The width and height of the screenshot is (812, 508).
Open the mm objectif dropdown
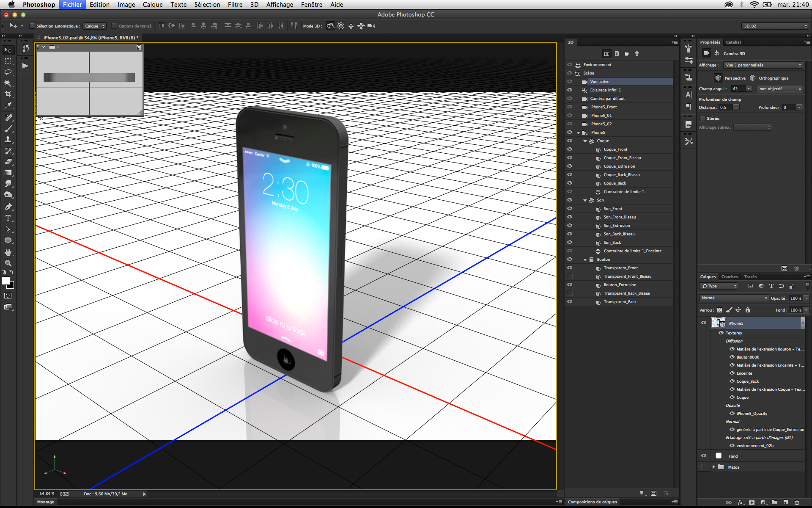(x=780, y=89)
